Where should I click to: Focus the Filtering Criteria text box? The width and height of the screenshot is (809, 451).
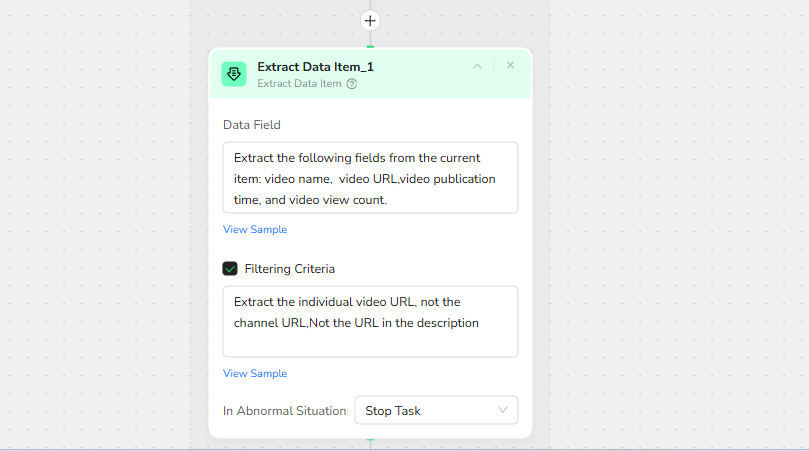(370, 321)
